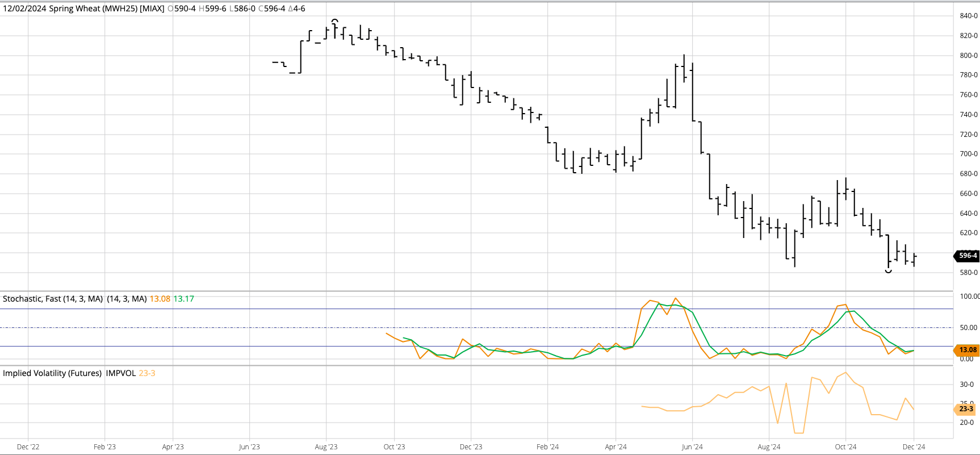Click the high marker arc above Aug '23 peak
This screenshot has width=980, height=455.
(x=335, y=20)
